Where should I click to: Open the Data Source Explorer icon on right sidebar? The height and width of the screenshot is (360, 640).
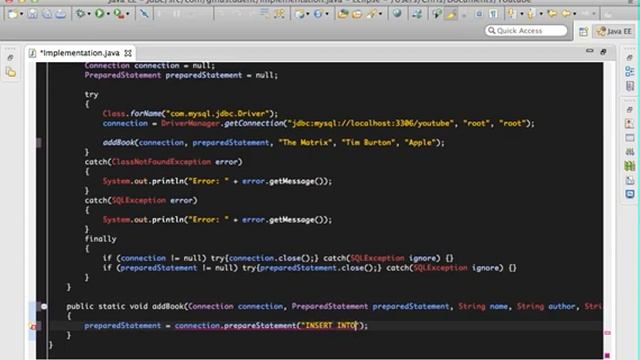(x=630, y=166)
